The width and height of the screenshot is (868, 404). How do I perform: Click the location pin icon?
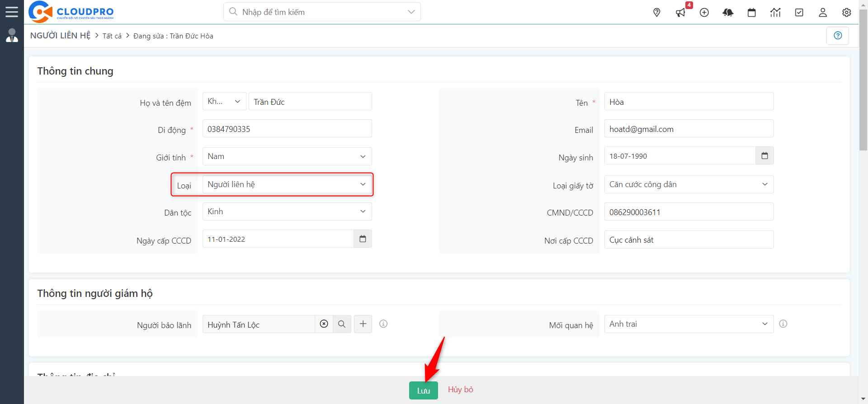tap(657, 13)
